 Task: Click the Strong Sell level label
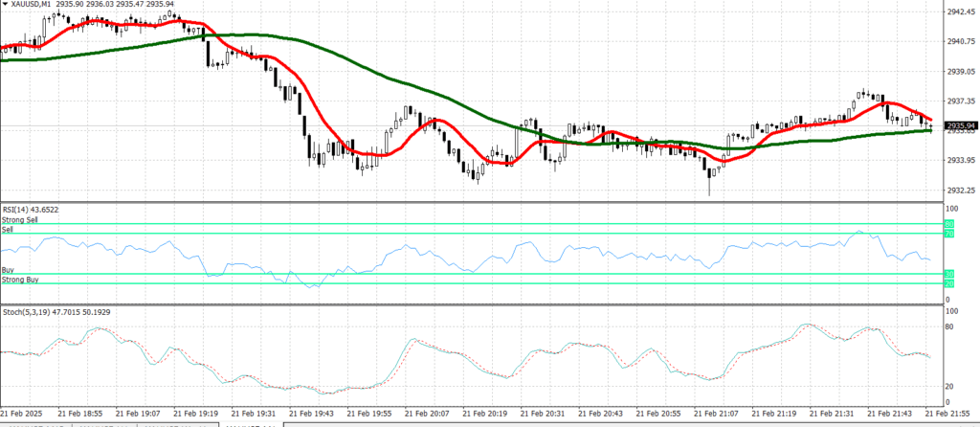18,220
